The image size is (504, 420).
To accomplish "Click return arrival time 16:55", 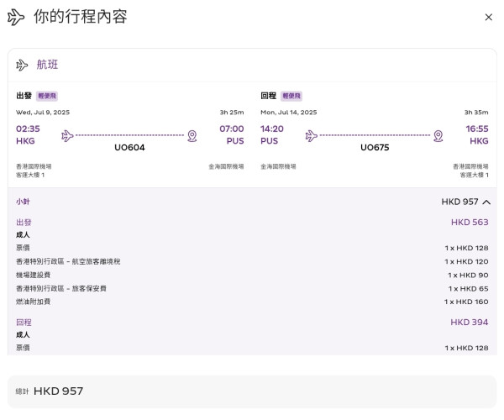I will point(477,129).
